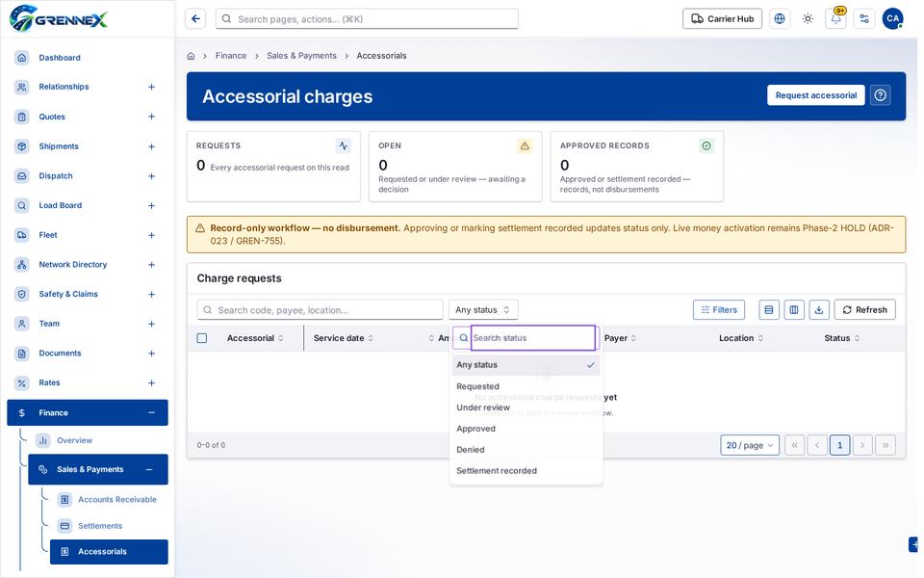Open the CA user avatar menu
This screenshot has height=578, width=924.
(893, 19)
